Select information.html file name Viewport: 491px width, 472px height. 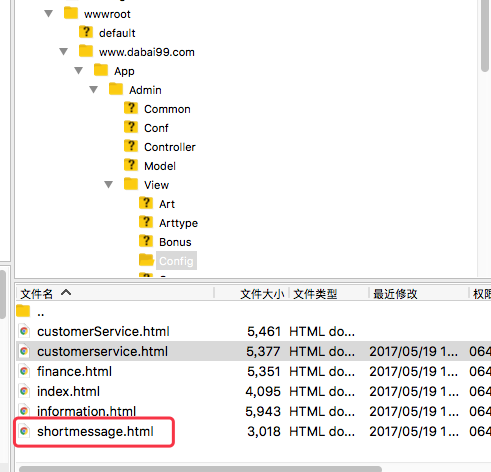tap(86, 411)
